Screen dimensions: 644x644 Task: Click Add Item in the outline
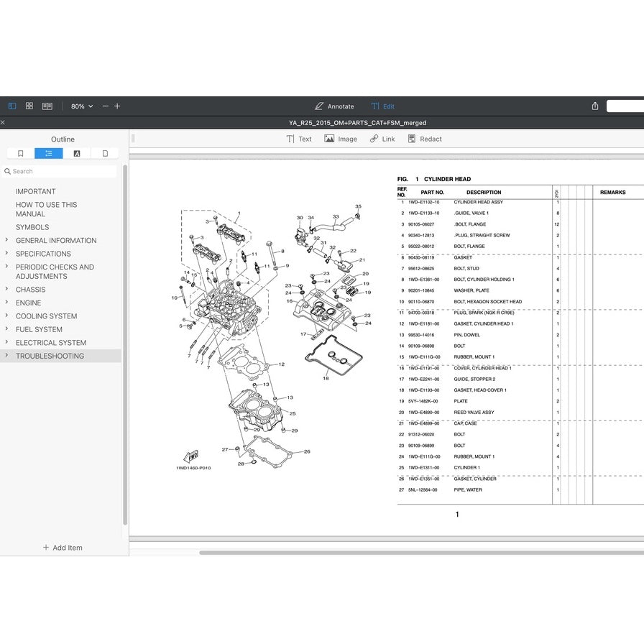point(63,548)
